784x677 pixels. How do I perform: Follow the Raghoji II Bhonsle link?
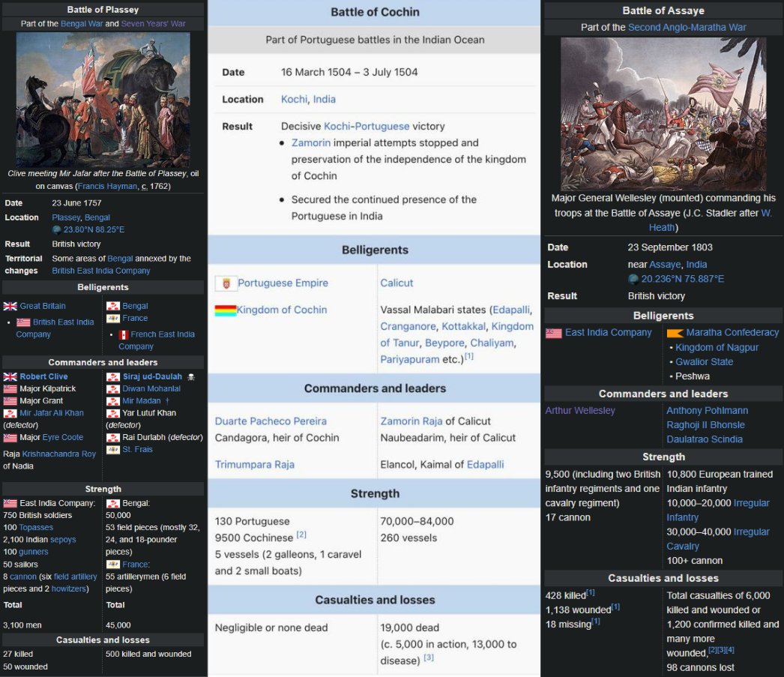705,425
